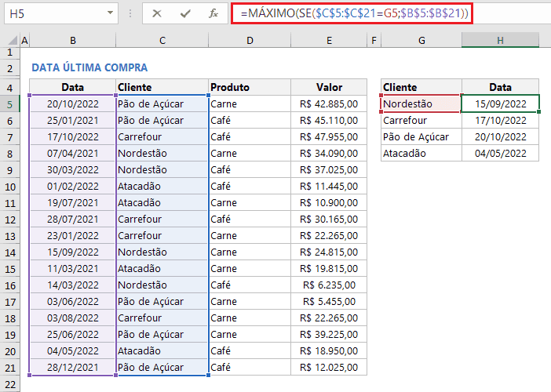This screenshot has width=551, height=392.
Task: Select column B header
Action: 72,40
